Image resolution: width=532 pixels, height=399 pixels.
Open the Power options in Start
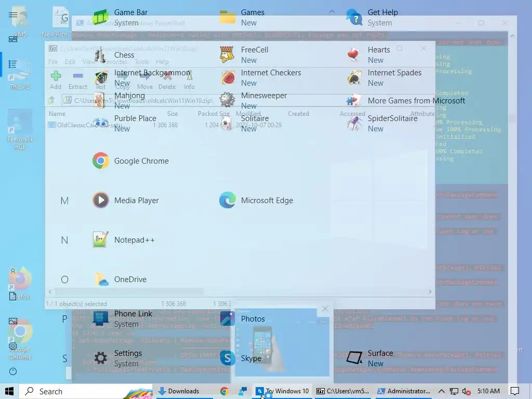coord(13,371)
